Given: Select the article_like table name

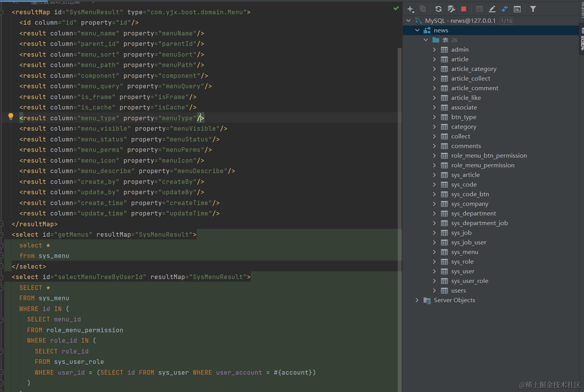Looking at the screenshot, I should [x=466, y=98].
